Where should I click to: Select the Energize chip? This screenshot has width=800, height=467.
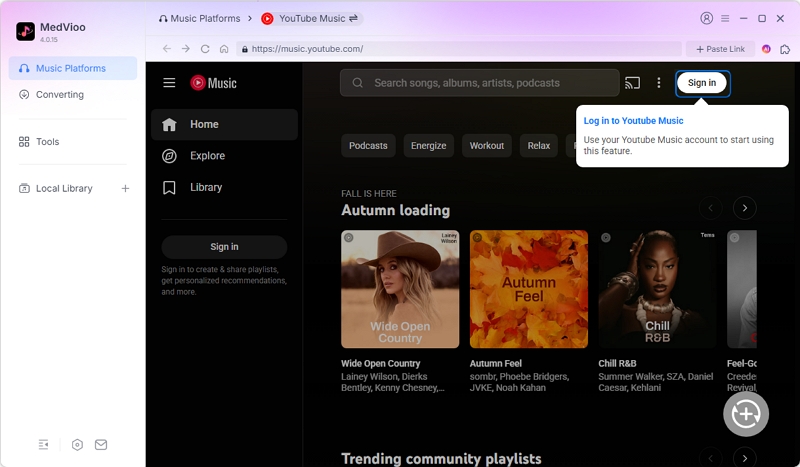click(x=429, y=145)
